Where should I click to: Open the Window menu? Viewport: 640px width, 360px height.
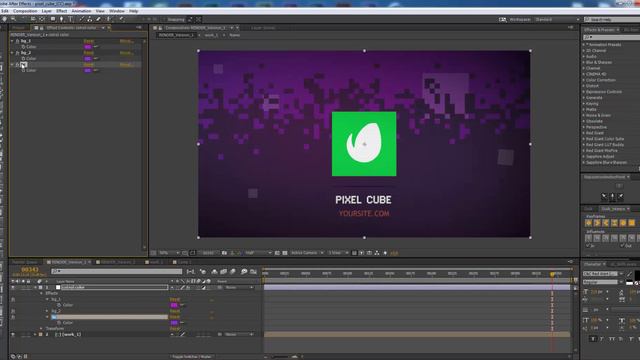tap(117, 11)
